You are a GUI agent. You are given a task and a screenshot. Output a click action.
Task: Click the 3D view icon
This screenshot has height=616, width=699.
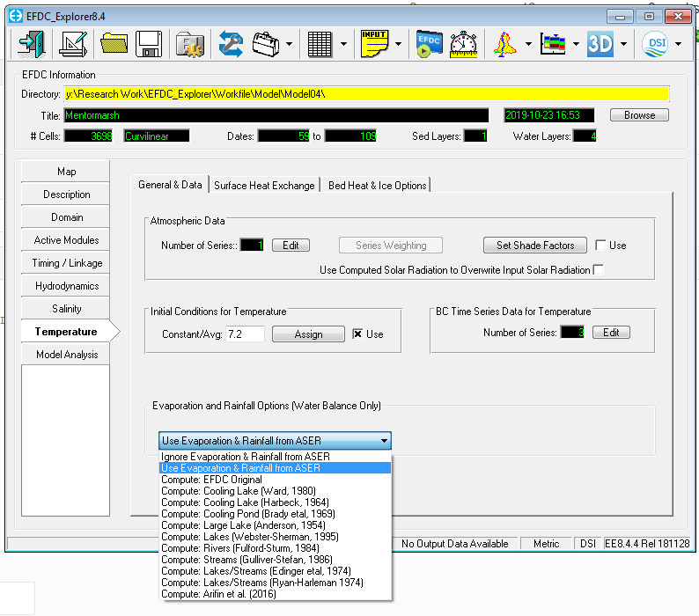[x=600, y=44]
